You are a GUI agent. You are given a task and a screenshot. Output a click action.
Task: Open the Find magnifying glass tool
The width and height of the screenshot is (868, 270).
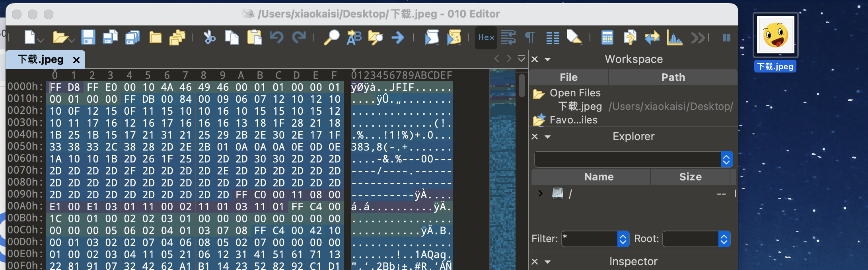pos(331,37)
